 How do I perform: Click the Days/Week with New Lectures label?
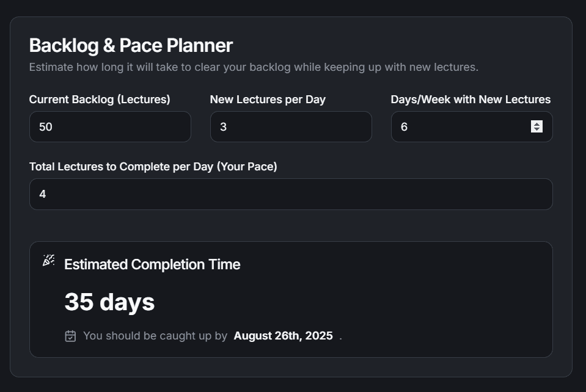[x=471, y=99]
